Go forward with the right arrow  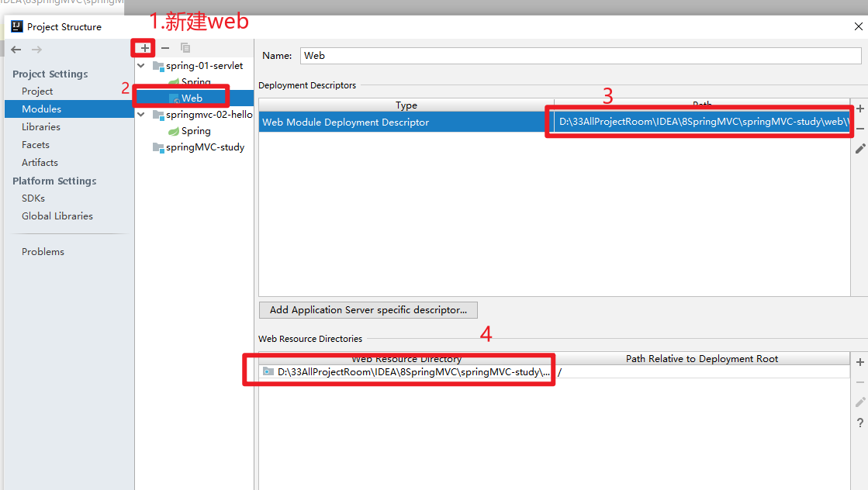coord(36,50)
